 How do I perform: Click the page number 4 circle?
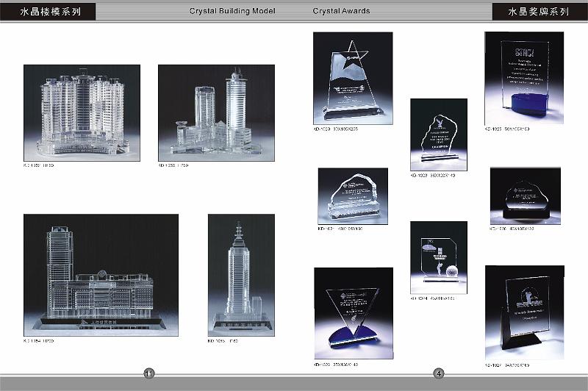(439, 373)
